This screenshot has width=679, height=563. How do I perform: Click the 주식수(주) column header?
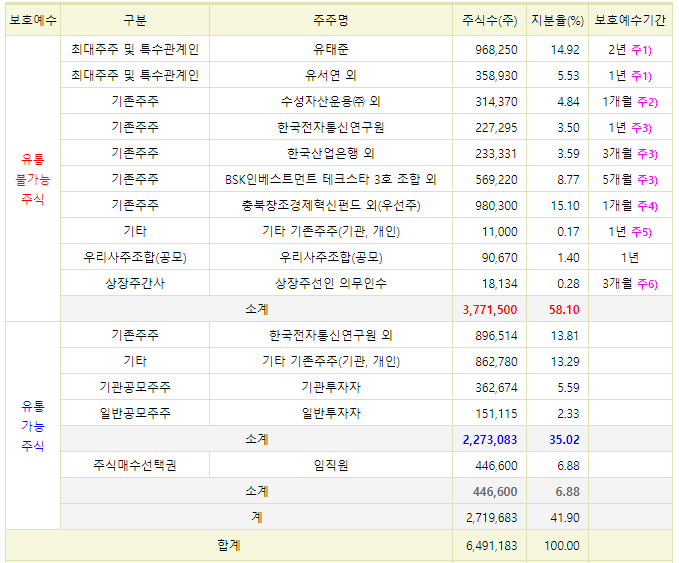[489, 20]
